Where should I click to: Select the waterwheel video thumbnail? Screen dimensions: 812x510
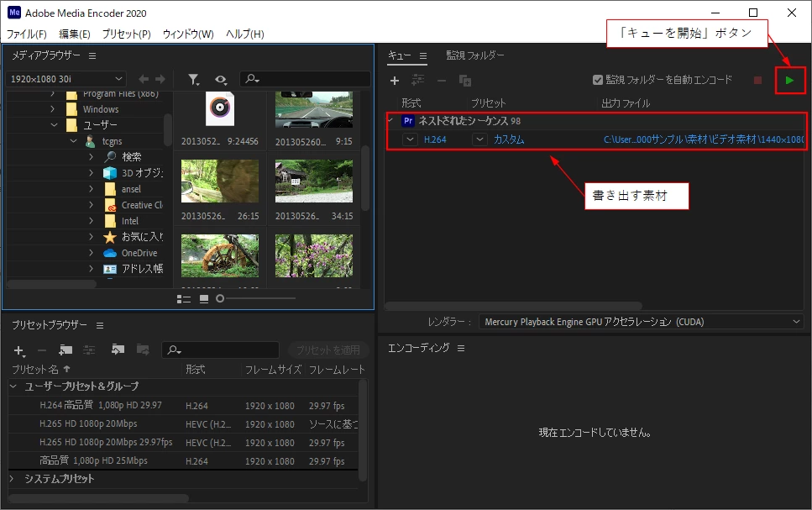tap(219, 255)
